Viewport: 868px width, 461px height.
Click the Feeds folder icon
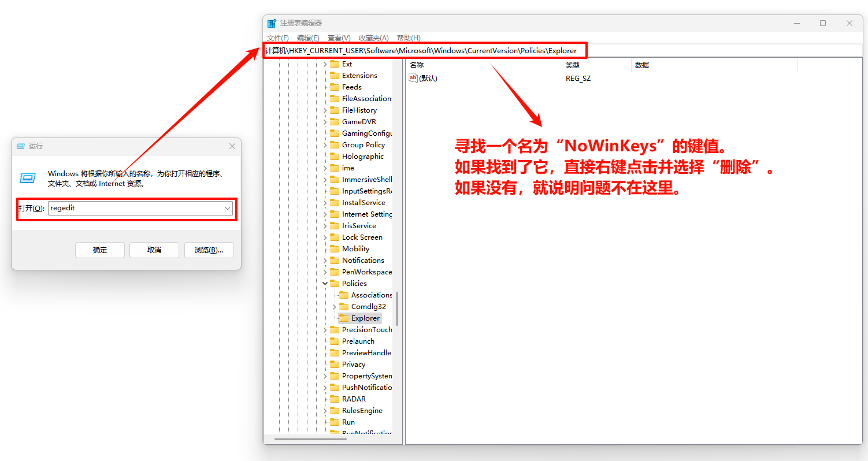tap(336, 87)
